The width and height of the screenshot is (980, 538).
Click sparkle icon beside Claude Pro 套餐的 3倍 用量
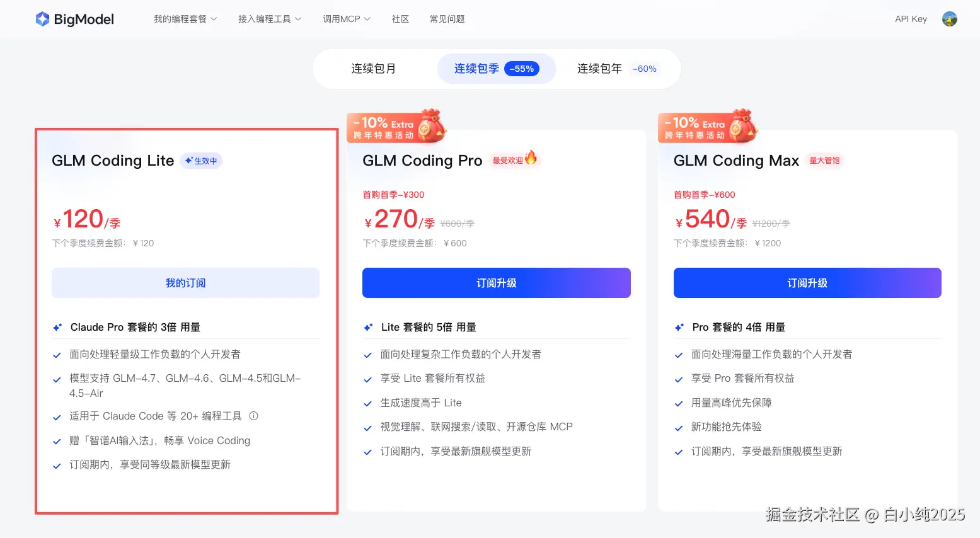57,328
